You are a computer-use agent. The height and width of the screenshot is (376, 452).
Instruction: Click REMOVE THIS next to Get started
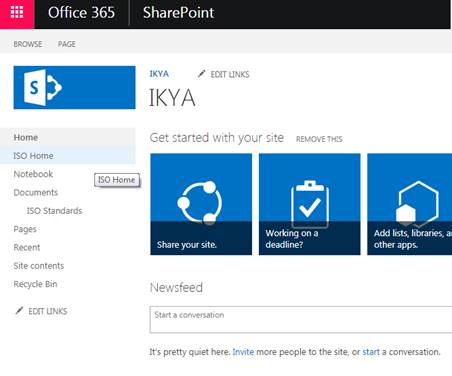[x=319, y=139]
